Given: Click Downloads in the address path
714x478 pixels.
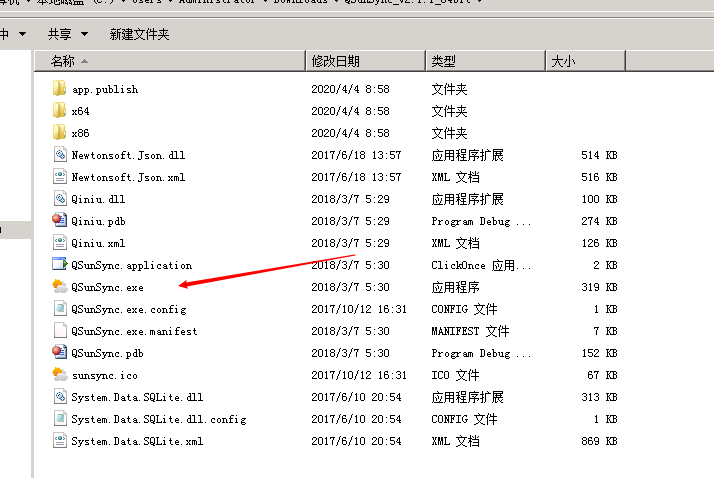Looking at the screenshot, I should click(x=299, y=3).
